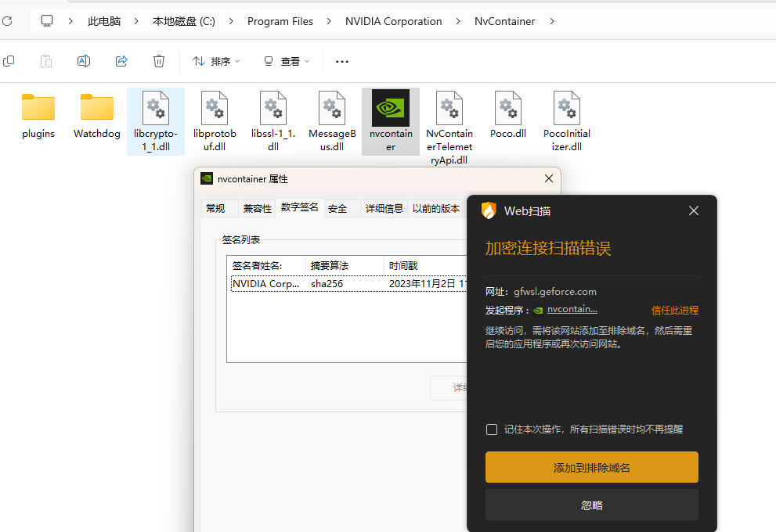Expand chevron after Program Files
This screenshot has height=532, width=776.
(x=329, y=21)
